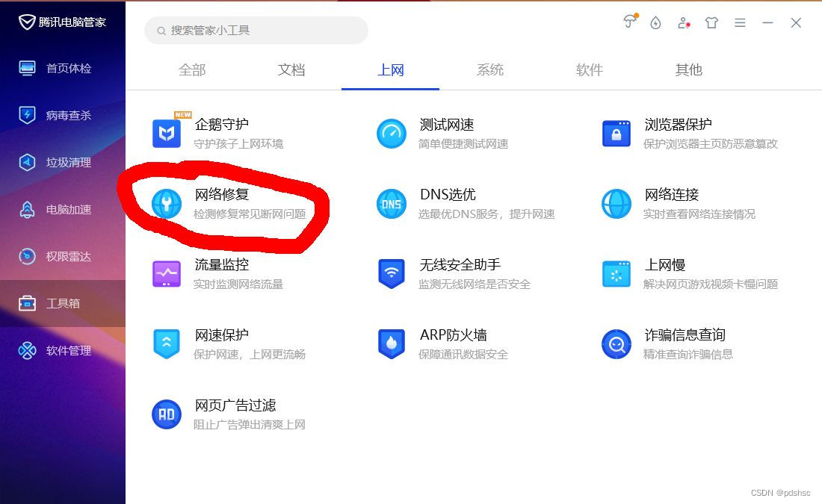
Task: Open the 无线安全助手 wifi shield icon
Action: tap(392, 273)
